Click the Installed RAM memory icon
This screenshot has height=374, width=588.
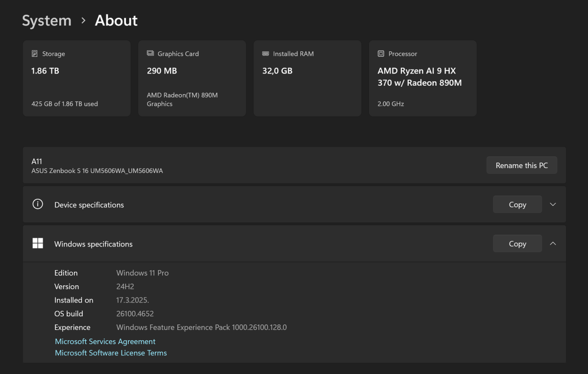click(266, 53)
